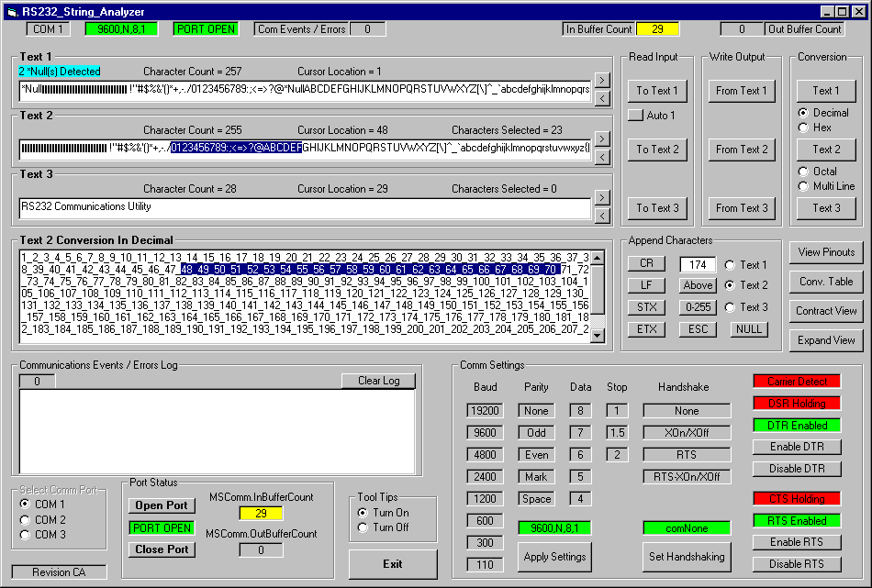The height and width of the screenshot is (588, 872).
Task: Click the '<' arrow beside Text 1 field
Action: [602, 98]
